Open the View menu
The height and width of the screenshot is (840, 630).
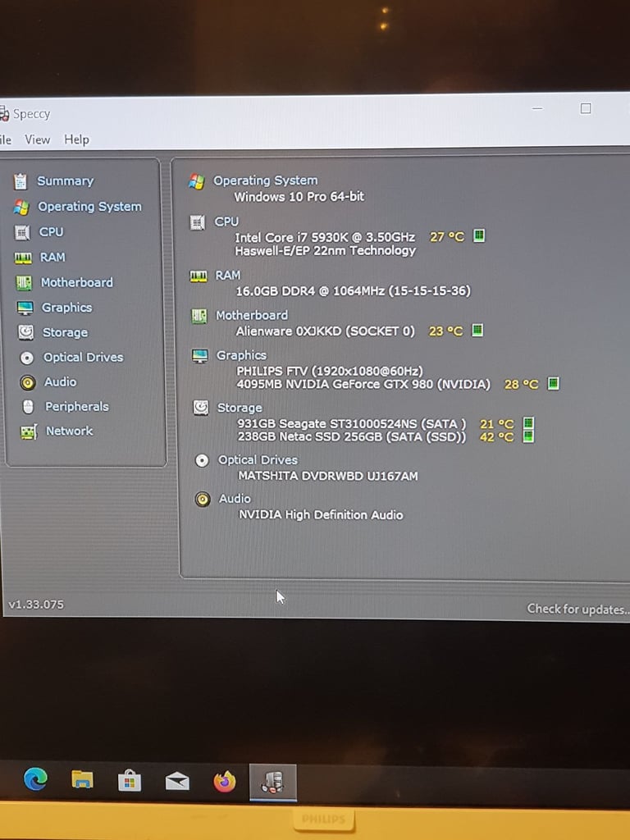[37, 139]
